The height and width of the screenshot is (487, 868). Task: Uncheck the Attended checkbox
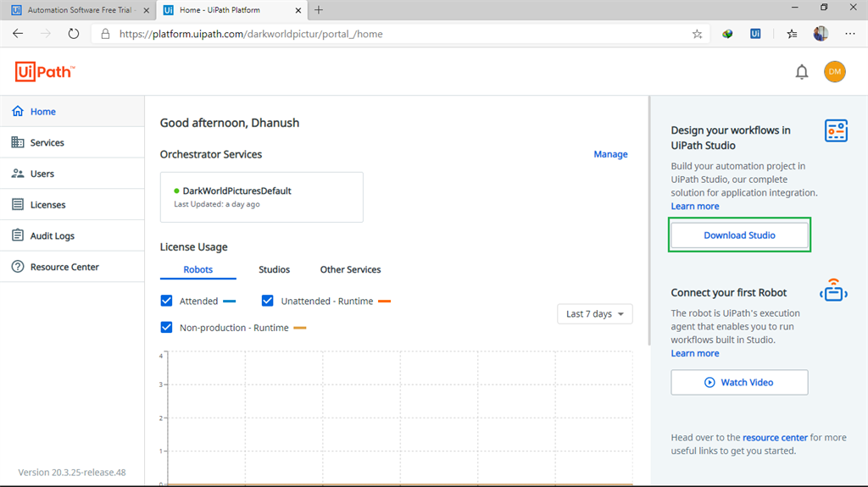click(x=166, y=301)
